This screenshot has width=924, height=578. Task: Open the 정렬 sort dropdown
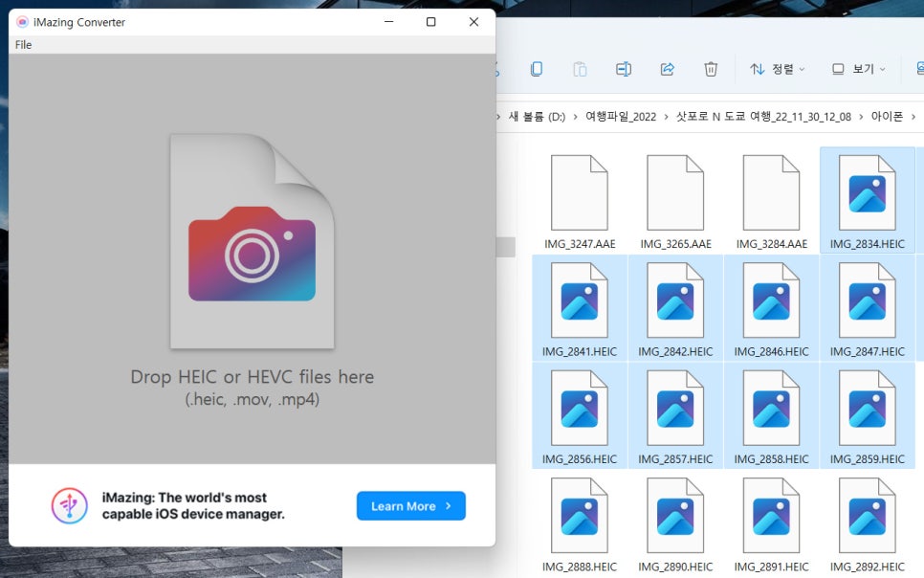tap(777, 69)
